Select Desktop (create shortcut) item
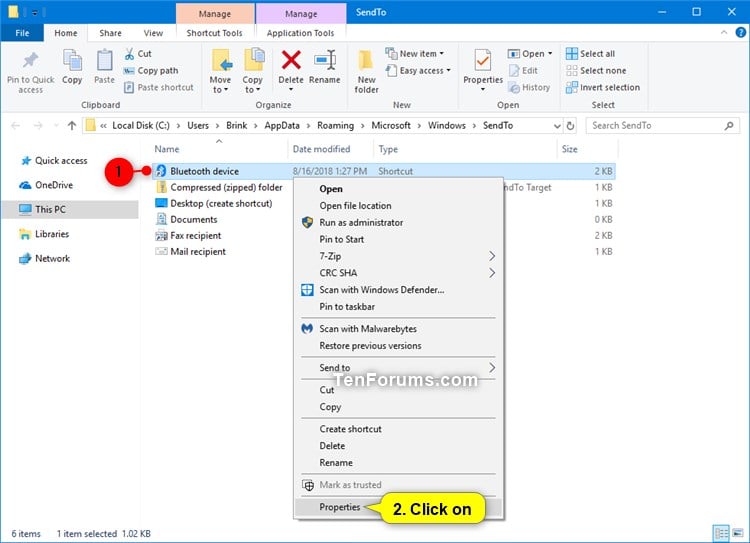750x543 pixels. (221, 203)
